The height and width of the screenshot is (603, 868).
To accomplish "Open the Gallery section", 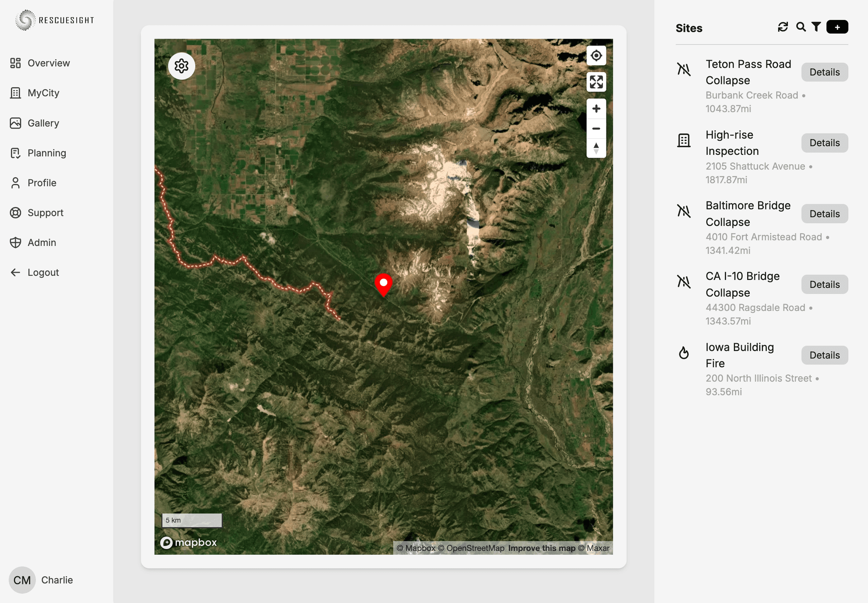I will [43, 123].
